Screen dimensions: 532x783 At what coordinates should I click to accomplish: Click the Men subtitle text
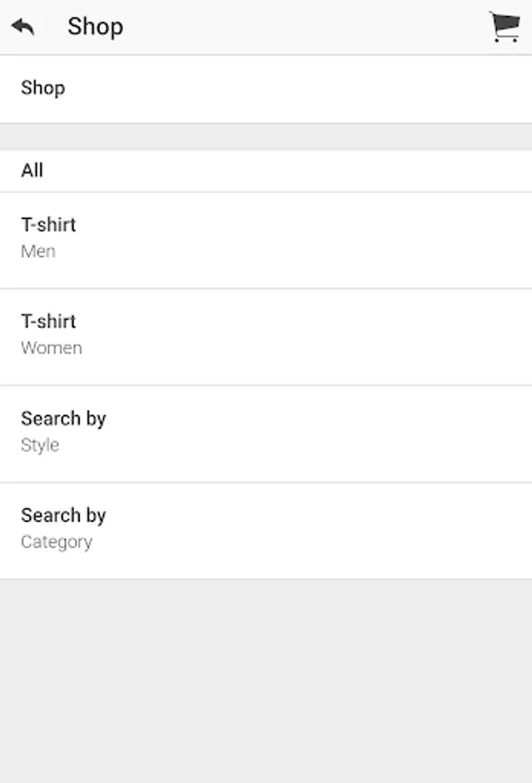[38, 251]
